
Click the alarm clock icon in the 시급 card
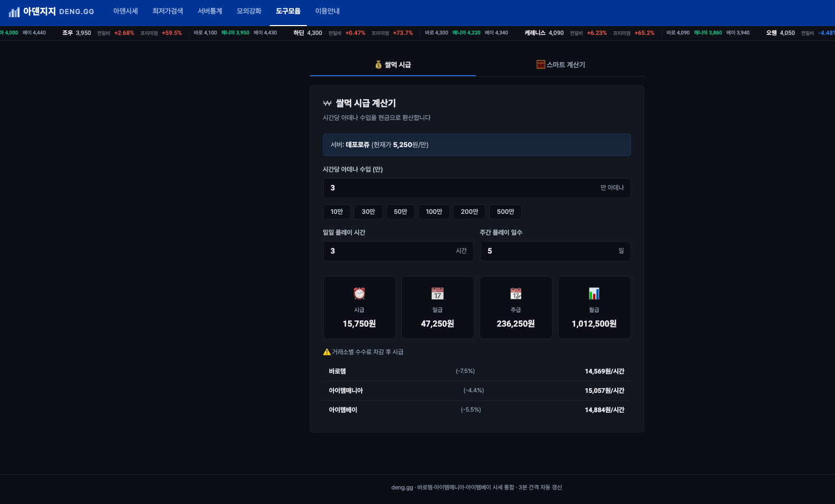tap(360, 293)
